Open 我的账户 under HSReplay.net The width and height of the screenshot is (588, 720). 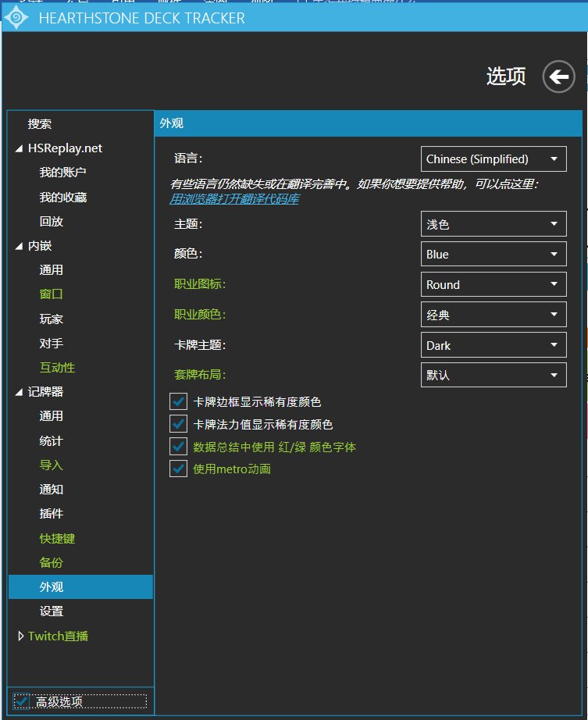click(x=63, y=173)
